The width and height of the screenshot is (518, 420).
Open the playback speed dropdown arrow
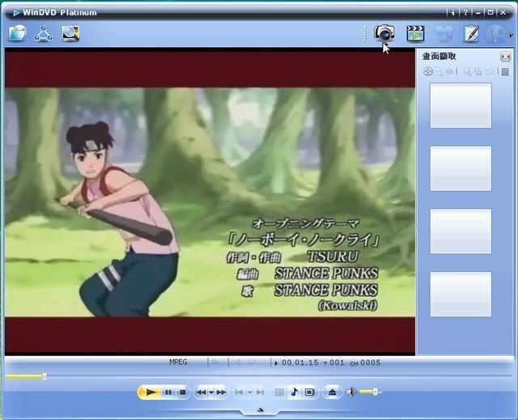[x=211, y=392]
